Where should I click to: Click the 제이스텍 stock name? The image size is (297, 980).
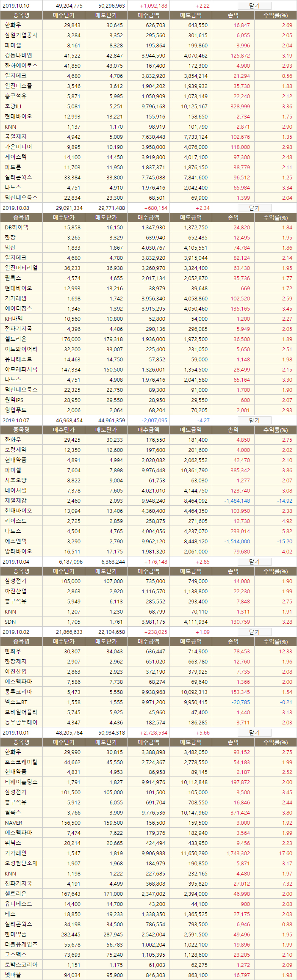pos(15,157)
